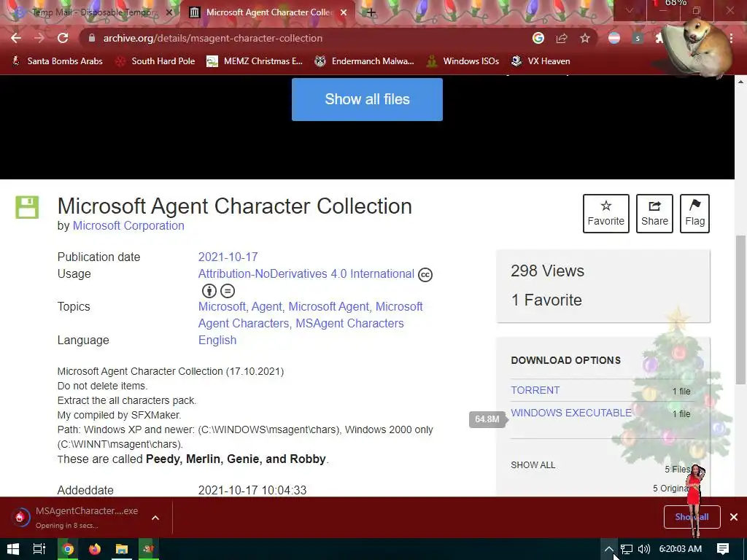Screen dimensions: 747x560
Task: Go back to the previous page
Action: pyautogui.click(x=16, y=38)
